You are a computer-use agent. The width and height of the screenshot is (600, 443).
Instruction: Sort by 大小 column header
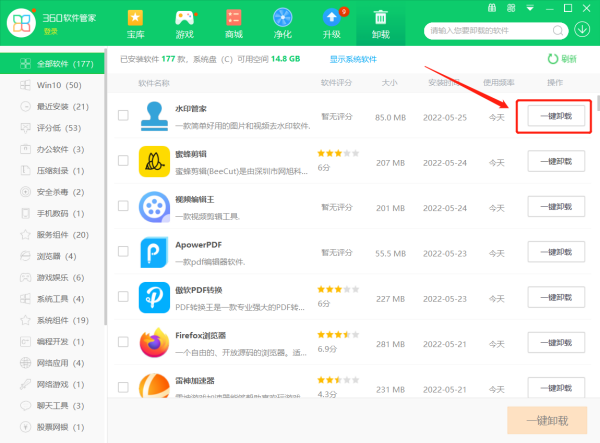pyautogui.click(x=389, y=83)
